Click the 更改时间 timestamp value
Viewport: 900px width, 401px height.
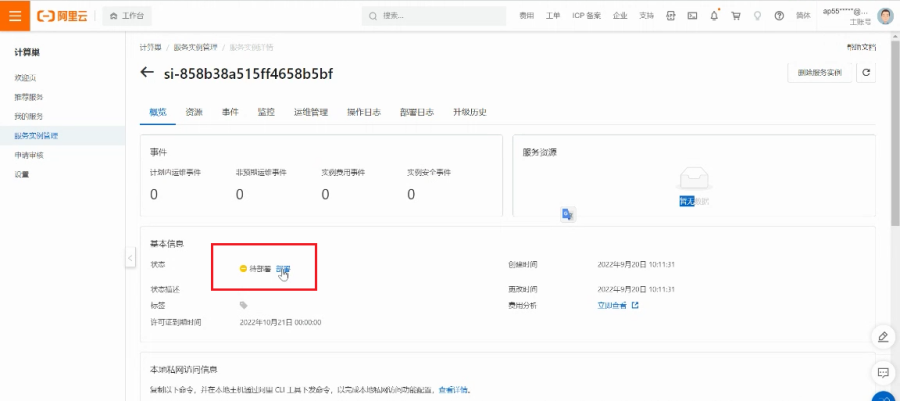pyautogui.click(x=636, y=289)
